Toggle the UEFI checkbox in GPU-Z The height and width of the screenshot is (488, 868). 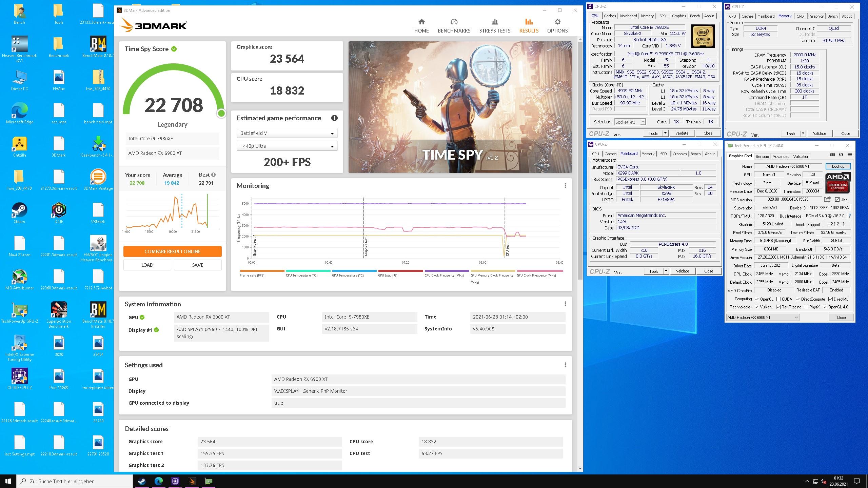837,200
